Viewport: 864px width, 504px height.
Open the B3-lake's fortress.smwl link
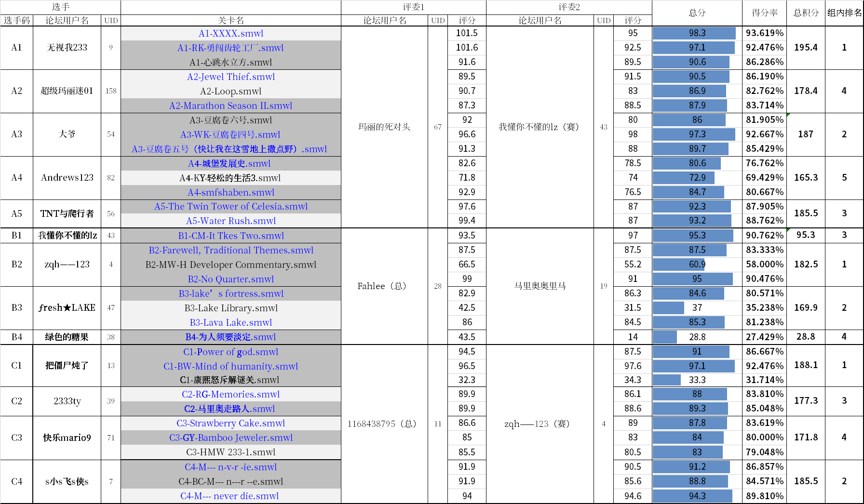231,293
